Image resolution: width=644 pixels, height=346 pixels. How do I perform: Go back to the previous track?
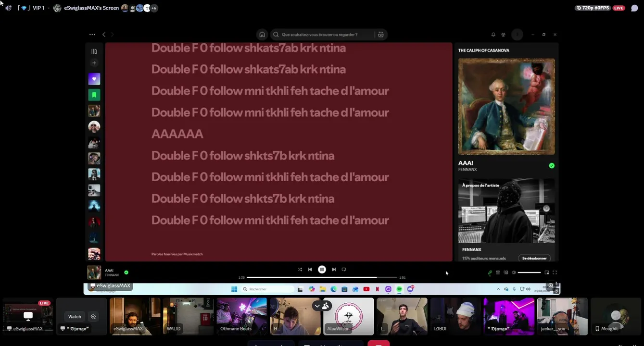pos(310,270)
